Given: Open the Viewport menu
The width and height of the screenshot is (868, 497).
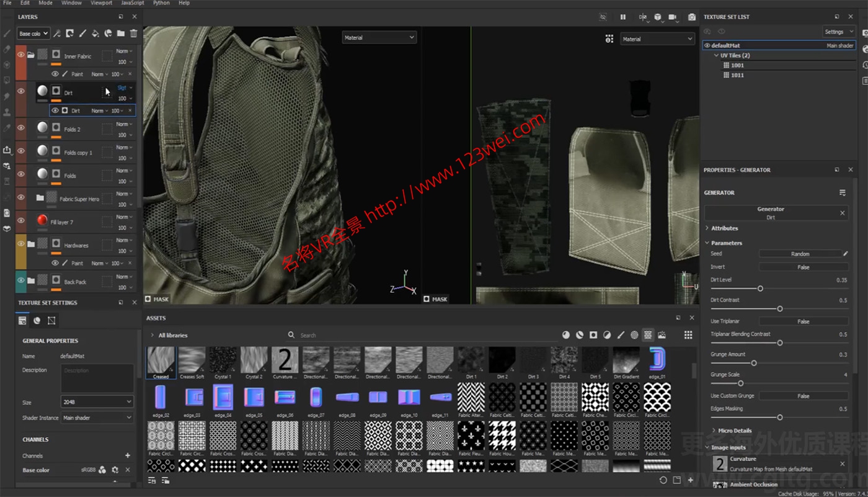Looking at the screenshot, I should (x=101, y=3).
